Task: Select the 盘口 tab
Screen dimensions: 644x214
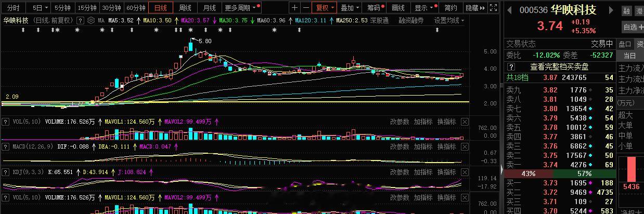Action: (x=624, y=44)
